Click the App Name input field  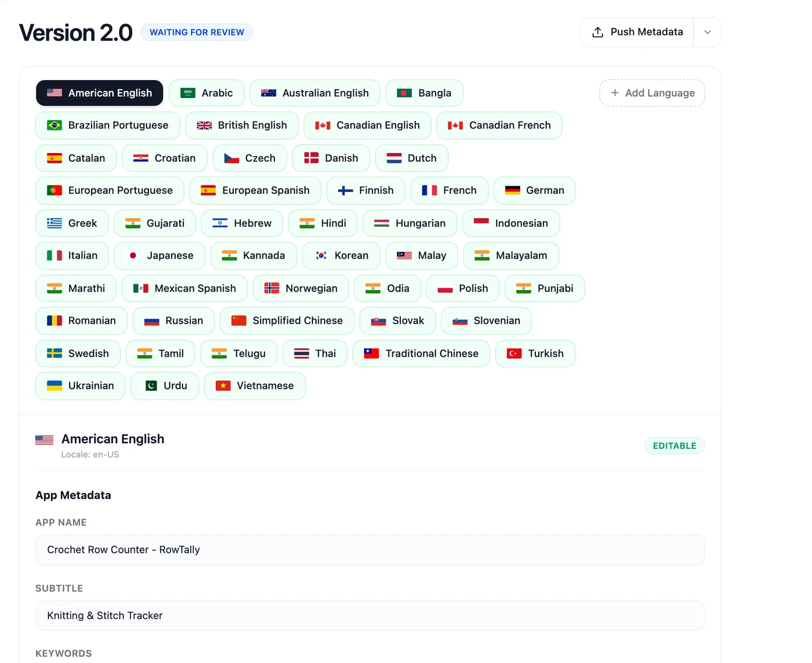click(370, 550)
